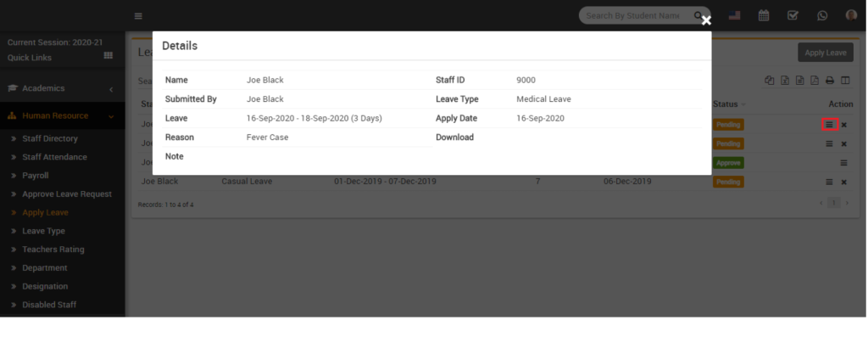
Task: Click the Search By Student Name field
Action: click(x=632, y=15)
